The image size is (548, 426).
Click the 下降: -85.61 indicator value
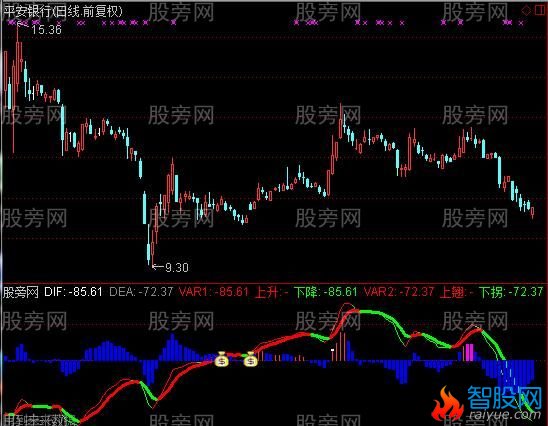point(326,291)
